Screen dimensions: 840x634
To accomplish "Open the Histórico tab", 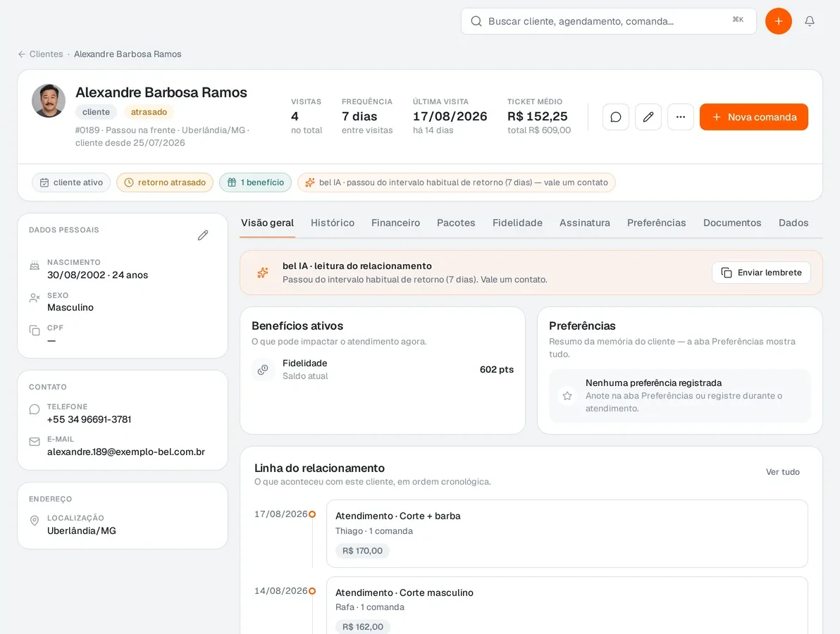I will 333,223.
